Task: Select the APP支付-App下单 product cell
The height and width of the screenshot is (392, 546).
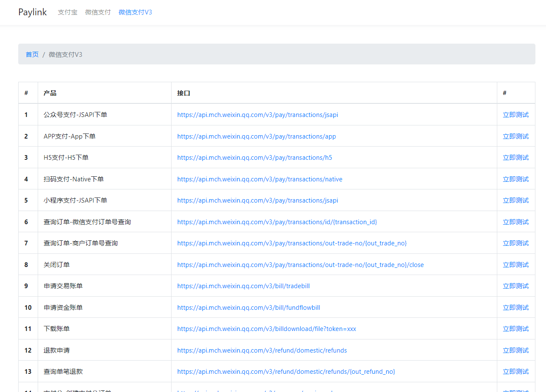Action: tap(105, 136)
